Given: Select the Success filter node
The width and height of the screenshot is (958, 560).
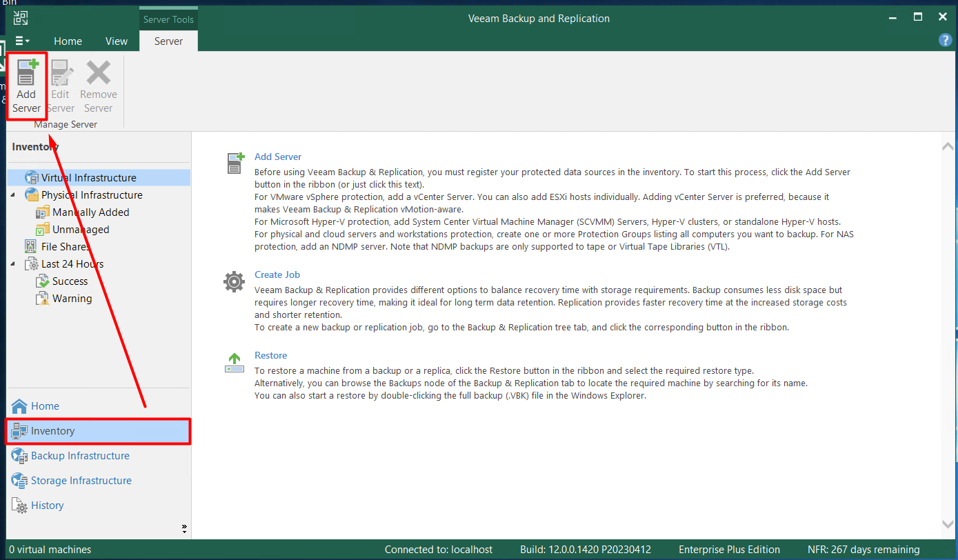Looking at the screenshot, I should 70,281.
